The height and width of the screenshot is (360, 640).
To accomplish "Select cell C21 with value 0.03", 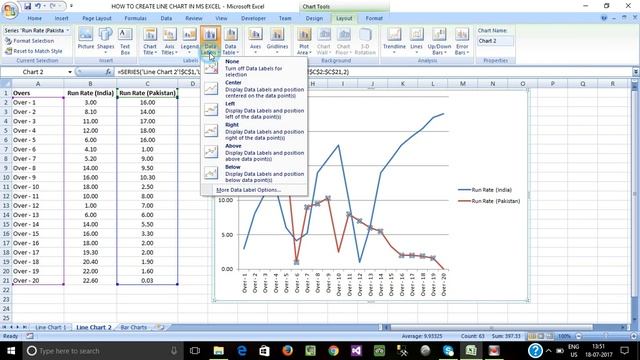I will tap(147, 281).
